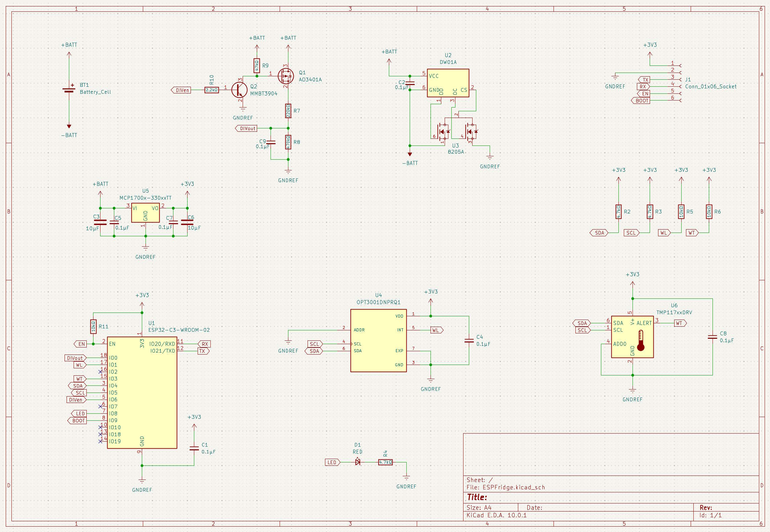Select the BOOT label on connector J1
The image size is (770, 532).
click(641, 100)
